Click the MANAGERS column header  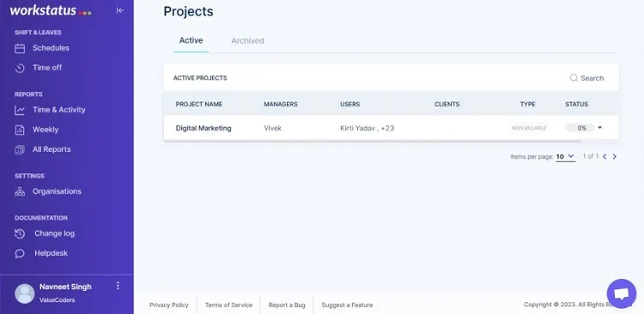pos(281,105)
